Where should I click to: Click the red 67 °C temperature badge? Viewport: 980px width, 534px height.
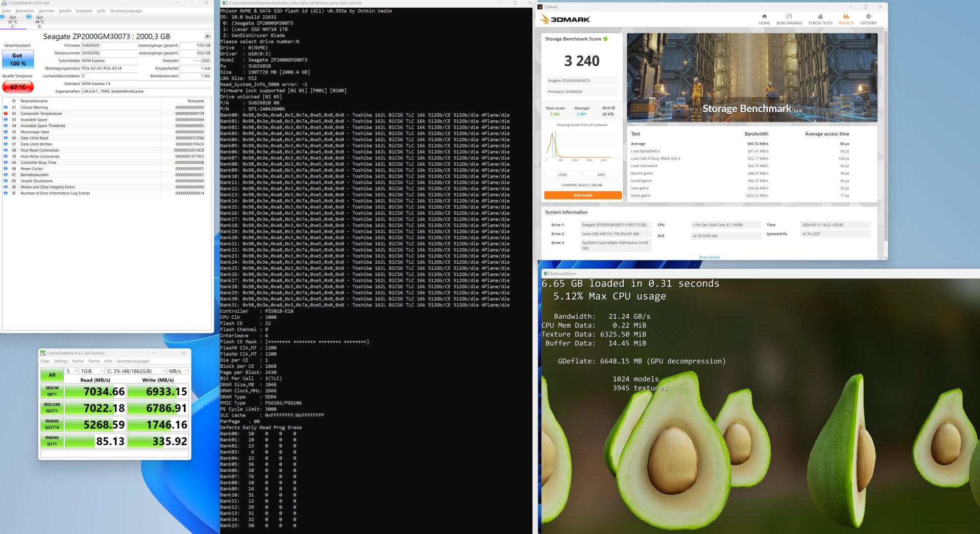[x=18, y=87]
